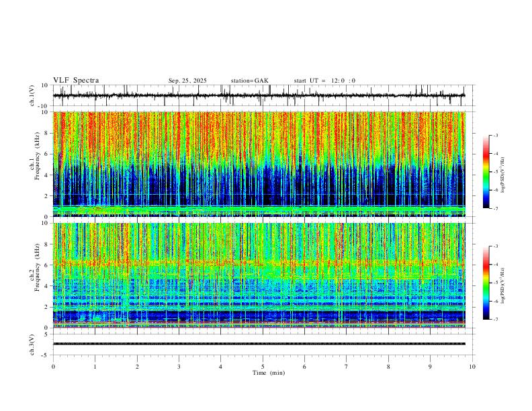Click the ch.1 spectrogram color scale bar
The width and height of the screenshot is (532, 411).
tap(486, 172)
